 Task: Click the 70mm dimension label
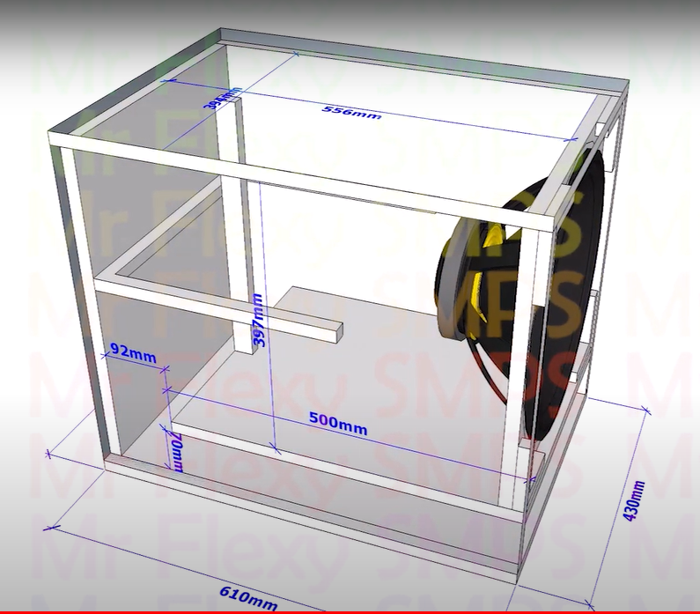click(x=177, y=451)
